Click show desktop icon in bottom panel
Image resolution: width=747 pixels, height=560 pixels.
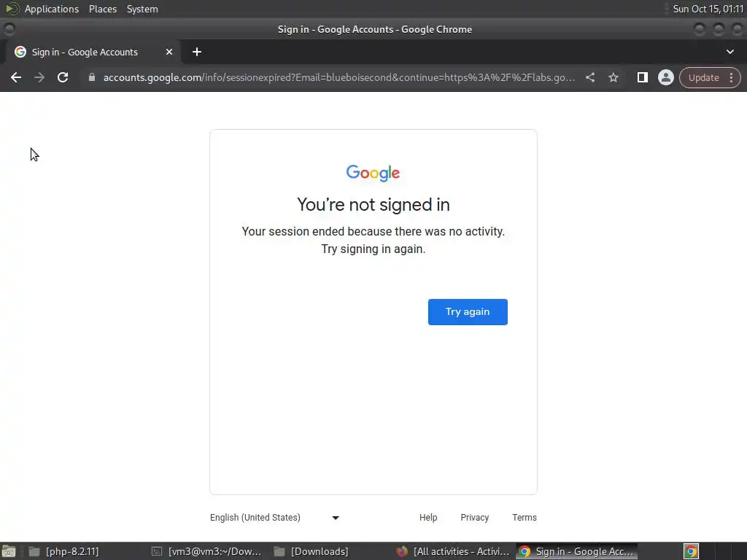[x=9, y=551]
